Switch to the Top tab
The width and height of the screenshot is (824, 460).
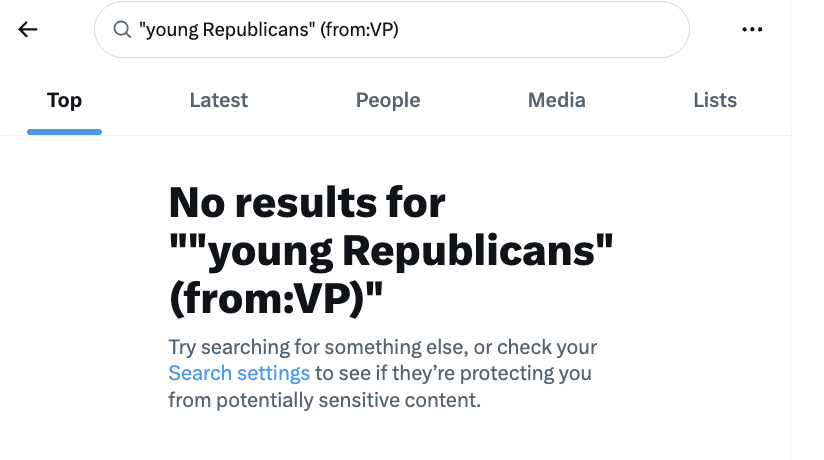(64, 100)
